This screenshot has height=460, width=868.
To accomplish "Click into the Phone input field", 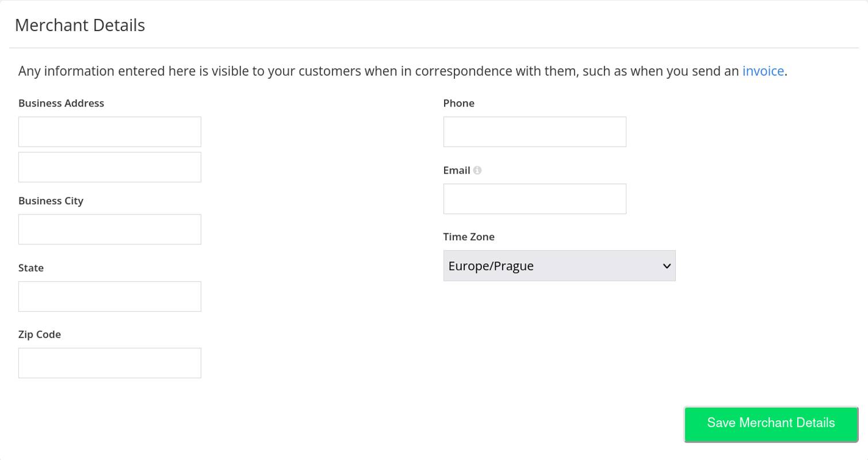I will coord(534,132).
